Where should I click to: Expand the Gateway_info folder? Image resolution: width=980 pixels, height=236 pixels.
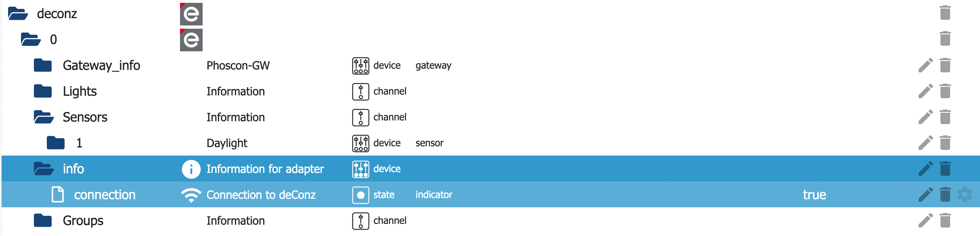pyautogui.click(x=43, y=65)
